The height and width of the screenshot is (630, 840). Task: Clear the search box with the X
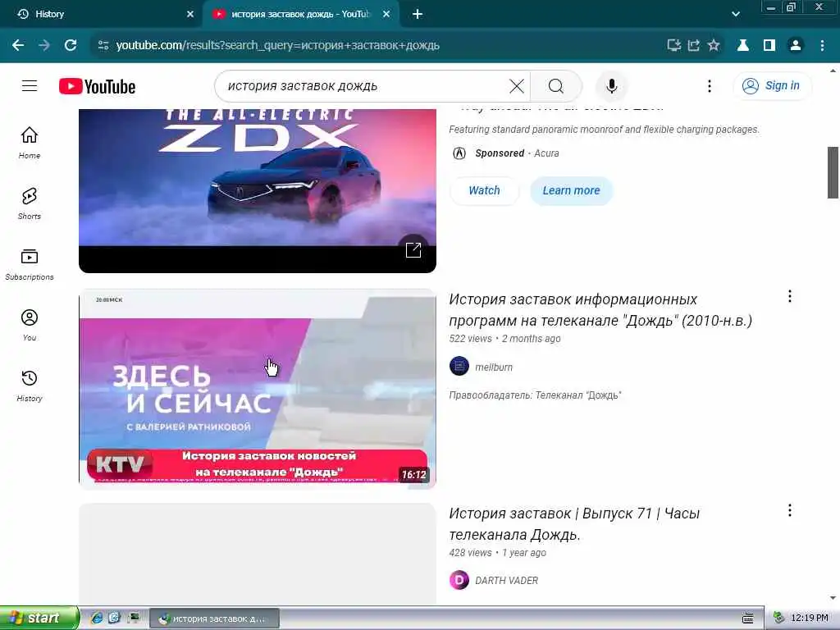point(517,86)
